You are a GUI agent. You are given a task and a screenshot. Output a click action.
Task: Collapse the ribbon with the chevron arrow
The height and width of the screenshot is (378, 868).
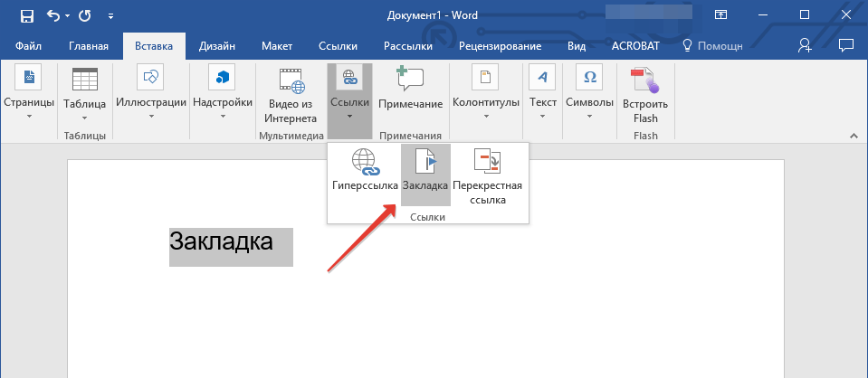[x=853, y=135]
